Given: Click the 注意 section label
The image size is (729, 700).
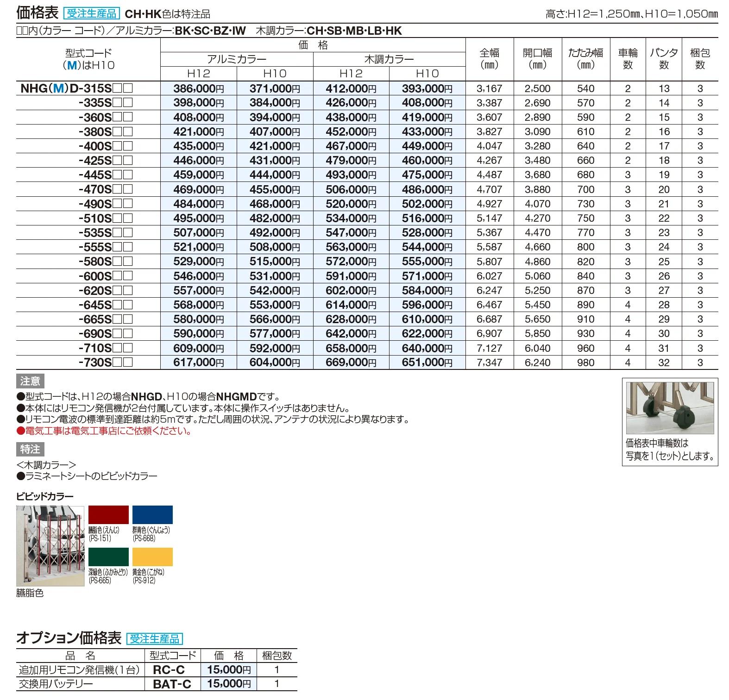Looking at the screenshot, I should click(30, 381).
